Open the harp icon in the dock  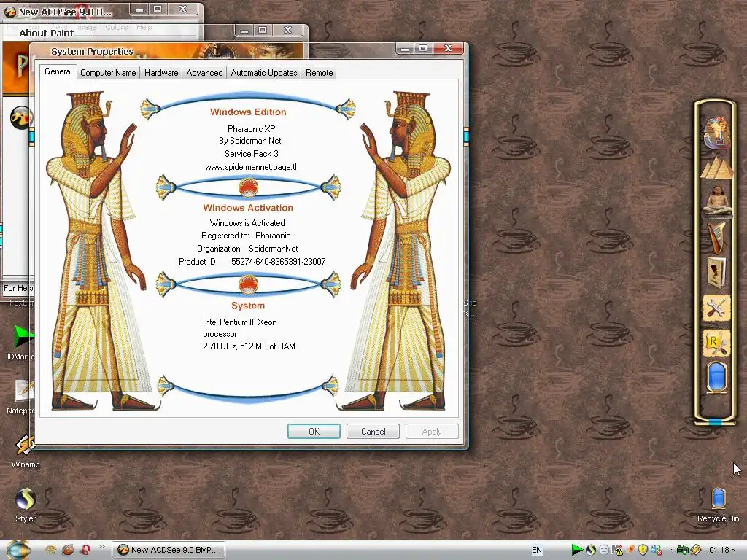[x=717, y=237]
